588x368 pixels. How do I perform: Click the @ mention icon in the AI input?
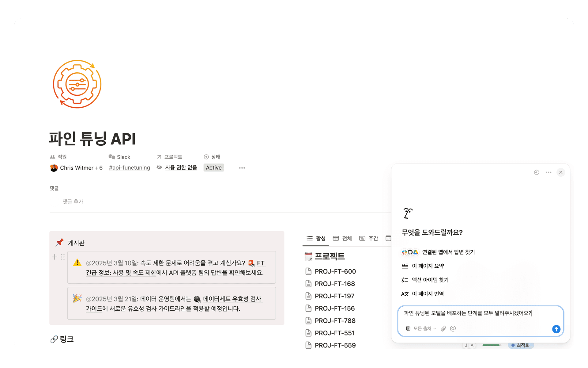click(x=453, y=329)
